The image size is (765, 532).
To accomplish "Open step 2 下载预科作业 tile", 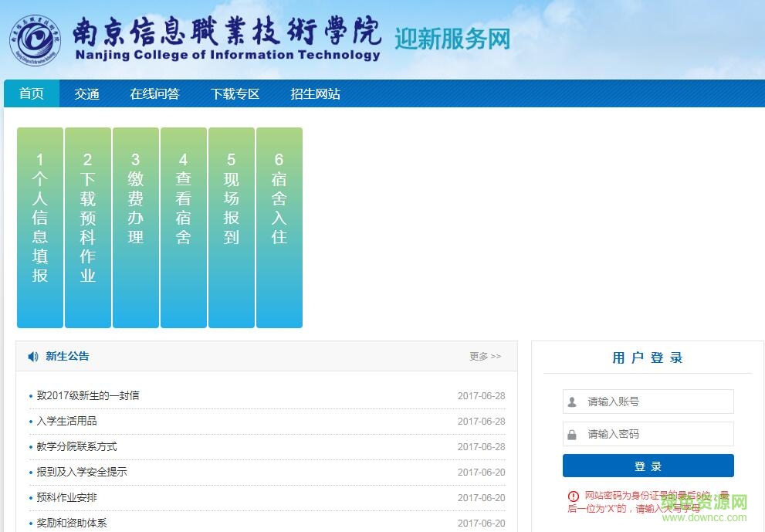I will point(88,228).
